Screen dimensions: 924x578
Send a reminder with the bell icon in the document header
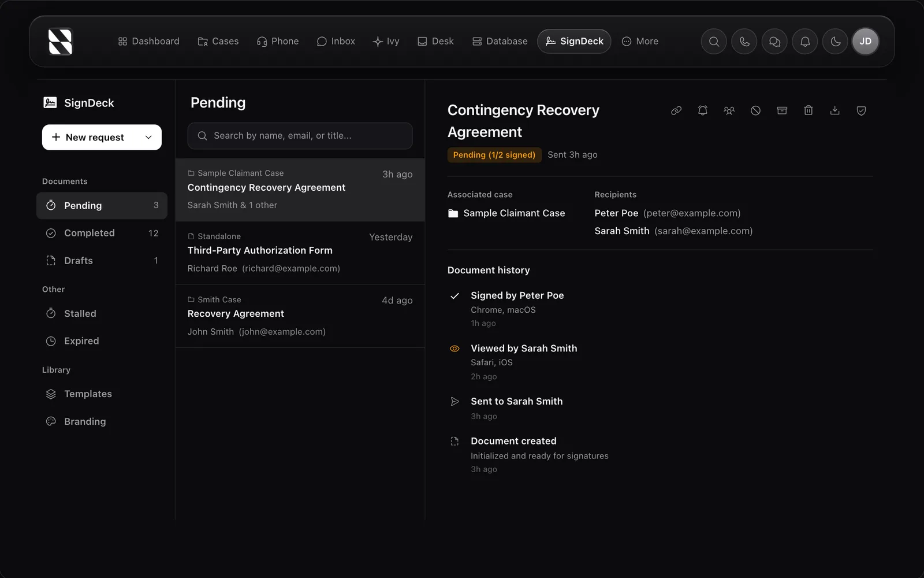point(703,110)
